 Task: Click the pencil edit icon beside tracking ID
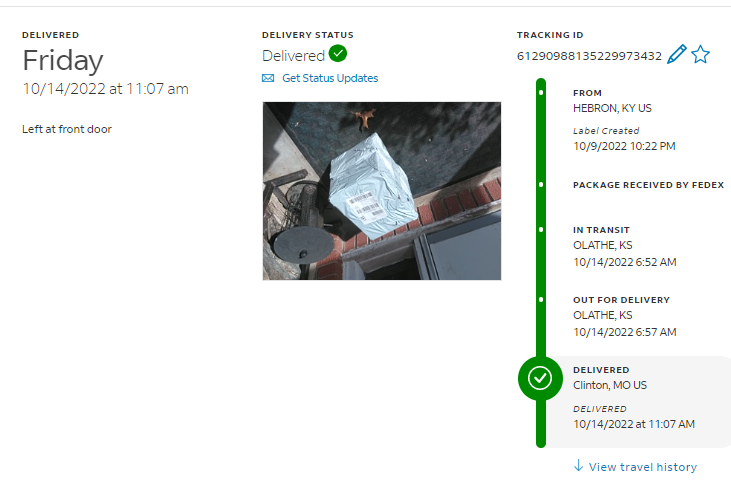(676, 54)
